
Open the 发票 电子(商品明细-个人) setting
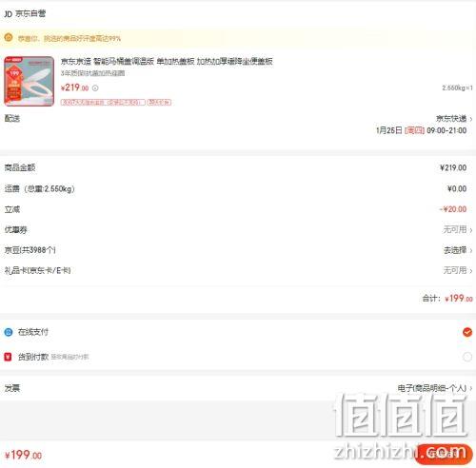click(x=435, y=388)
